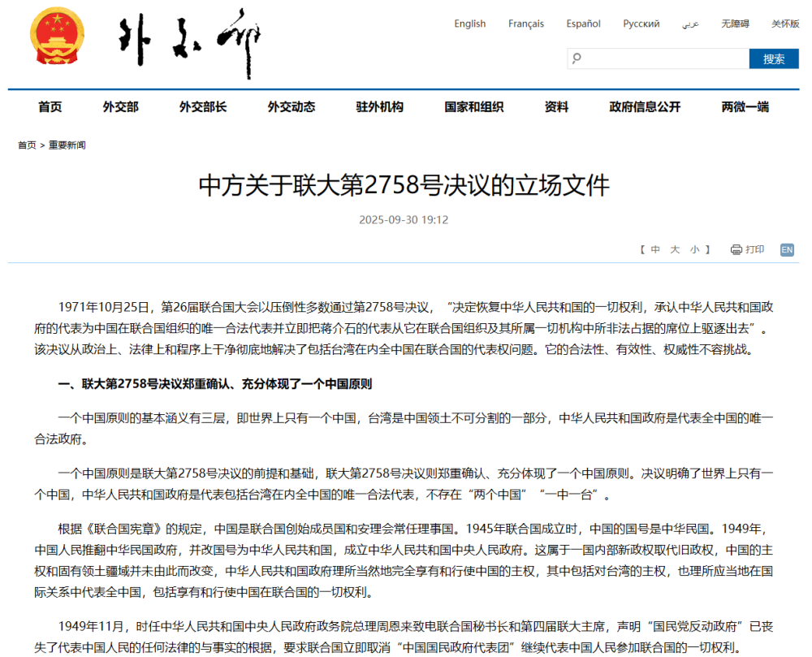Click inside the search input field
Screen dimensions: 812x657
[x=658, y=58]
